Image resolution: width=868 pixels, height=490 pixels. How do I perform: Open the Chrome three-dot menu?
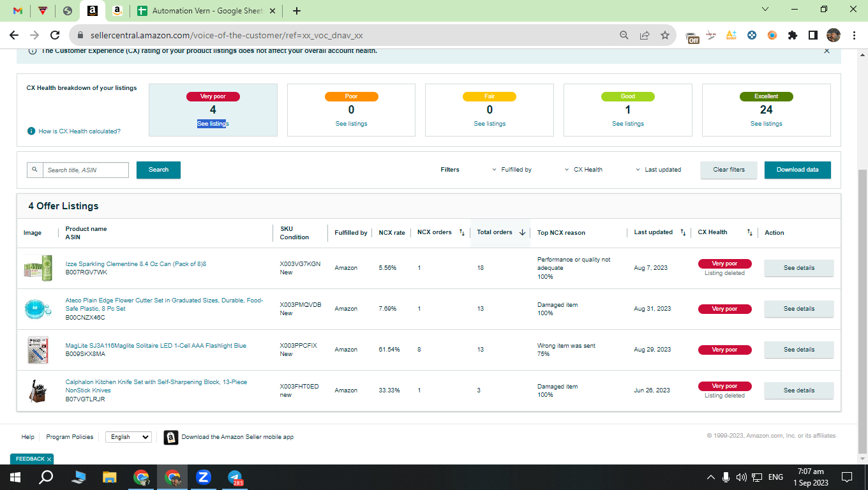coord(854,36)
